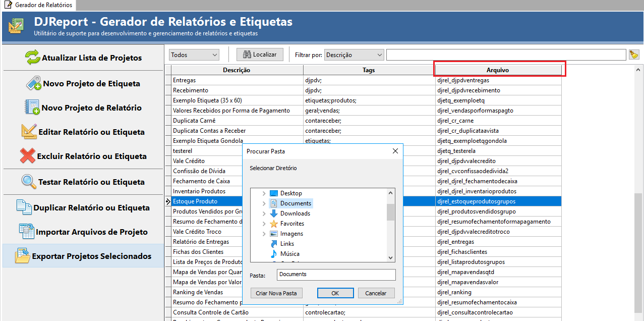The image size is (644, 321).
Task: Expand the Desktop folder tree node
Action: tap(264, 193)
